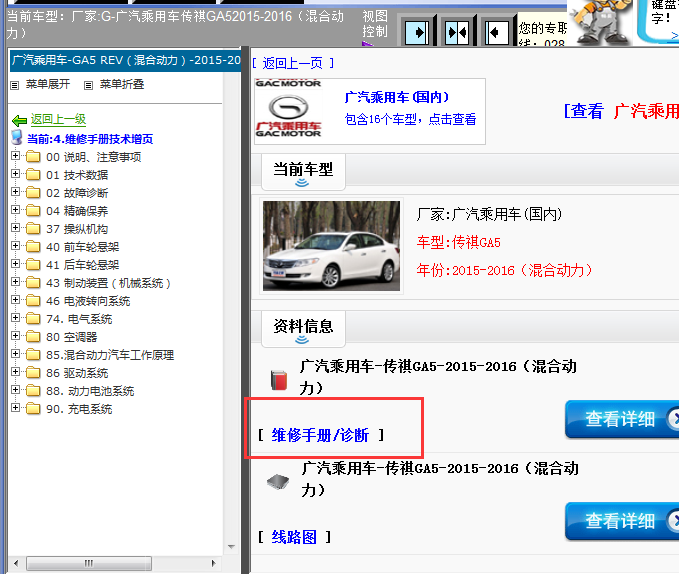Expand the 41 后车轮悬架 node
Viewport: 679px width, 574px height.
click(16, 263)
